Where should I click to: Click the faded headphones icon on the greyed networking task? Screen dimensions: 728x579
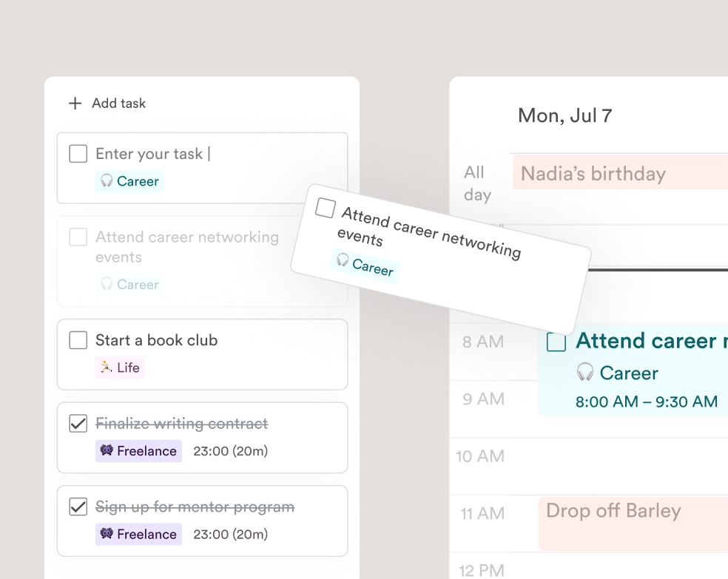click(x=107, y=284)
